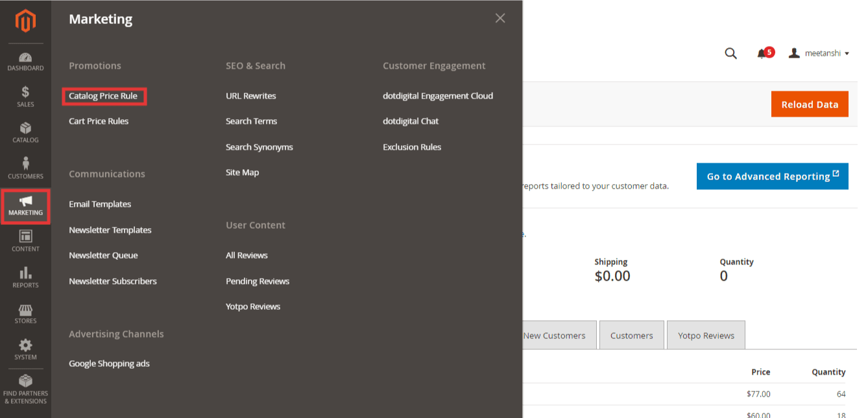Open Reports from the sidebar
Viewport: 868px width, 418px height.
click(x=25, y=275)
